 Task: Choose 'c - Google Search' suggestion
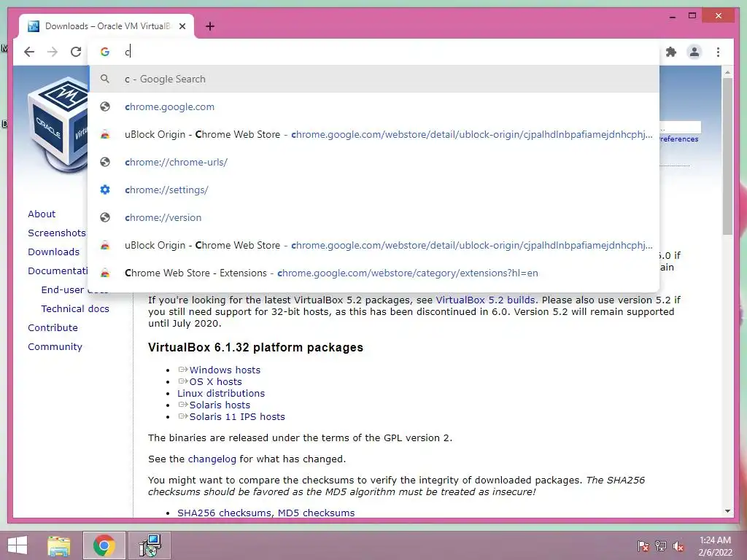tap(374, 79)
